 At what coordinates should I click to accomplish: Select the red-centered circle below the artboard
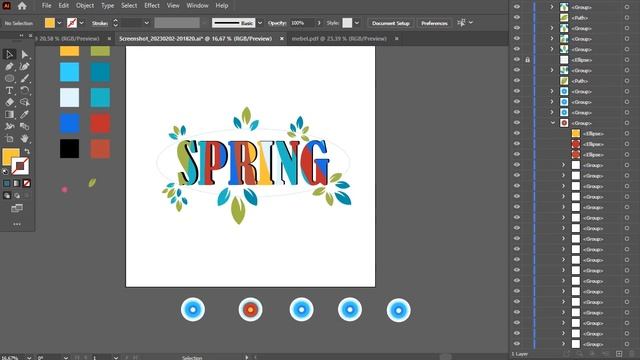(250, 310)
